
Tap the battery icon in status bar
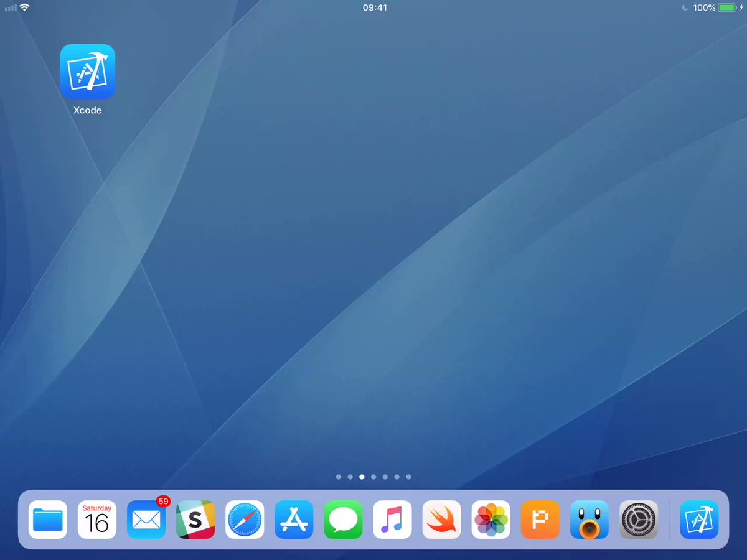[x=726, y=7]
